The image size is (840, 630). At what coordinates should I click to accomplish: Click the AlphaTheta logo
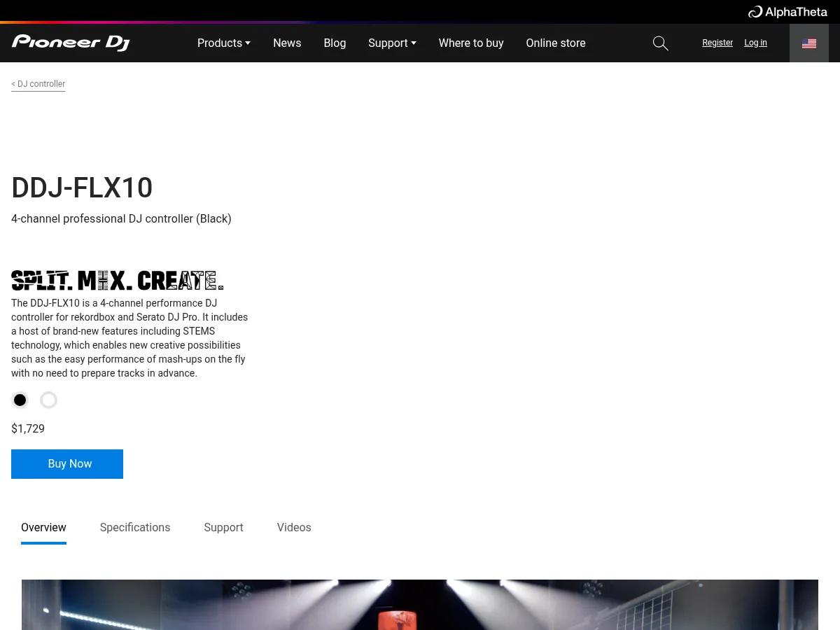[x=787, y=11]
